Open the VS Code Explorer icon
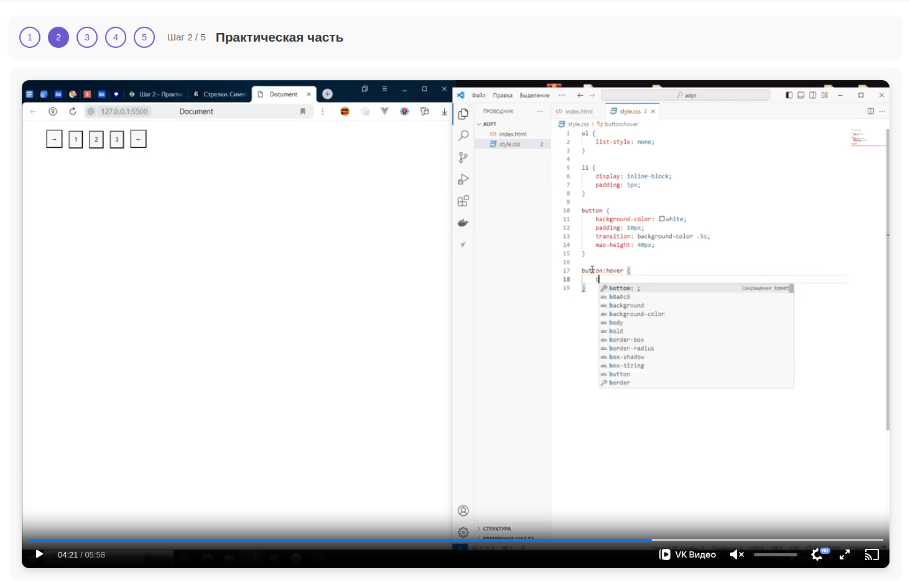Viewport: 910px width, 588px height. point(463,114)
